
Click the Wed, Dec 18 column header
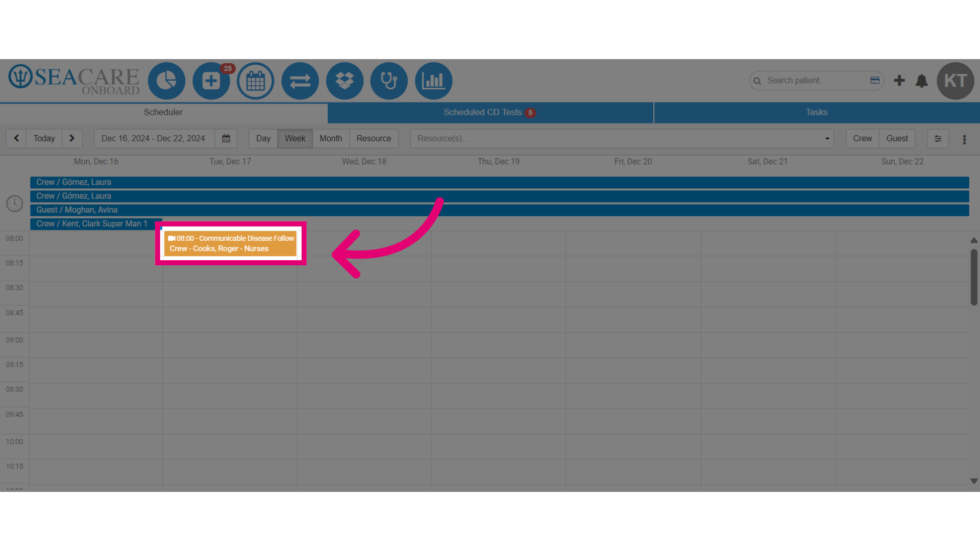click(x=364, y=161)
